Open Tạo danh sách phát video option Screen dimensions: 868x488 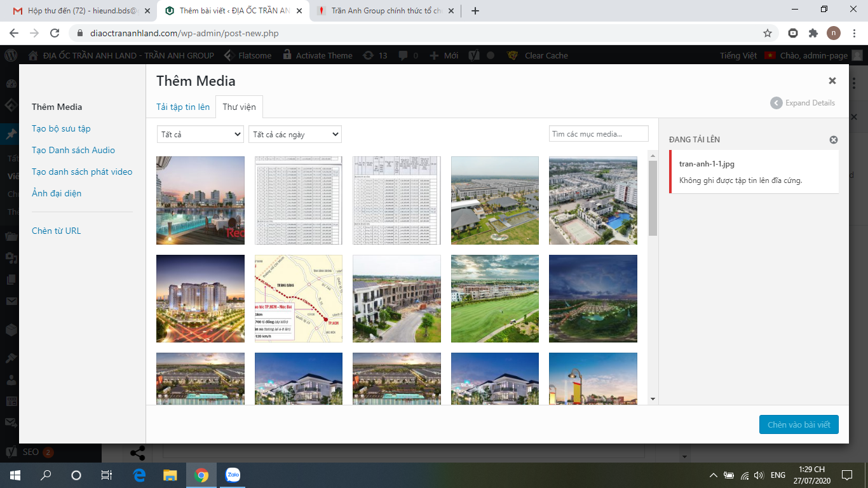[x=82, y=172]
